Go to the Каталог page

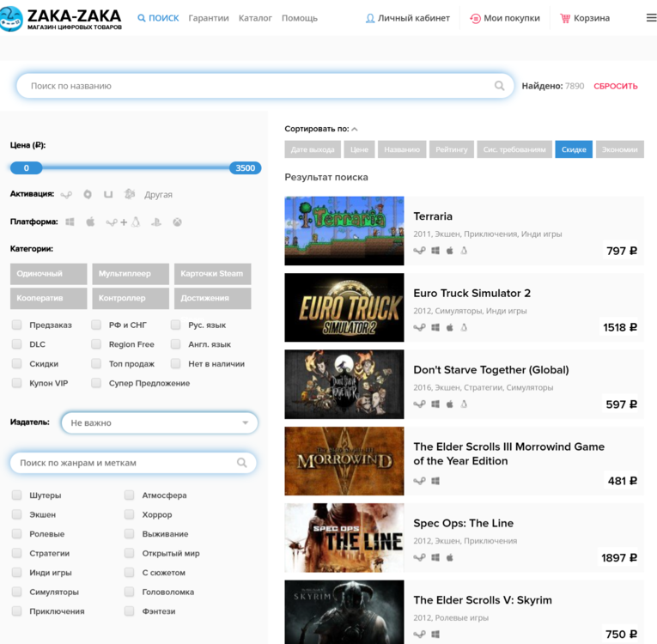coord(255,18)
